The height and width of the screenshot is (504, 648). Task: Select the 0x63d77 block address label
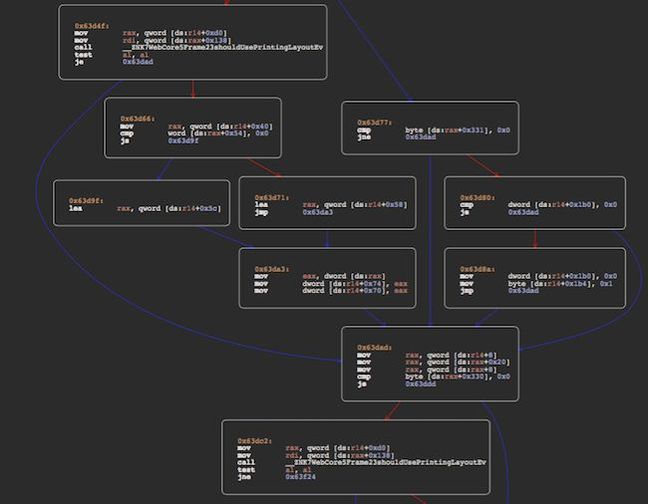[x=374, y=123]
